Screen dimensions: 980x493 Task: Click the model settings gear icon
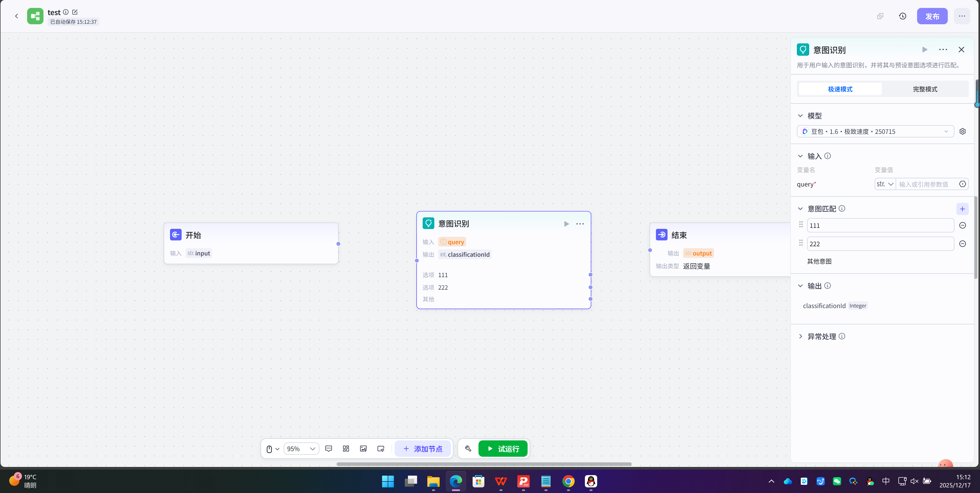pyautogui.click(x=963, y=132)
